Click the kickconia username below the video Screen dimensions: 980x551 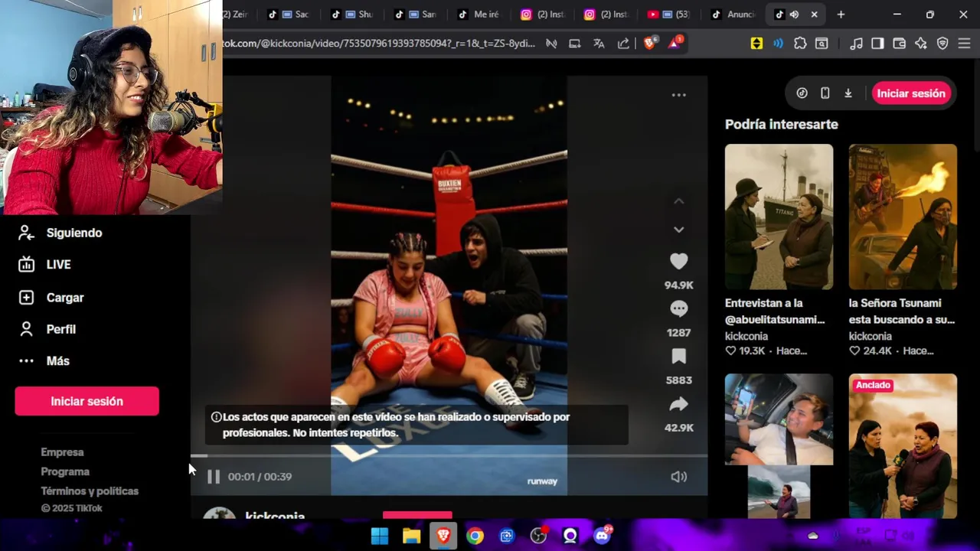(x=275, y=516)
